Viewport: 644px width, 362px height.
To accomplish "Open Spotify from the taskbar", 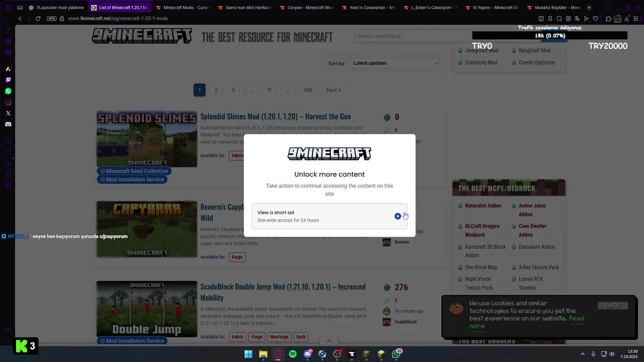I will pos(293,354).
